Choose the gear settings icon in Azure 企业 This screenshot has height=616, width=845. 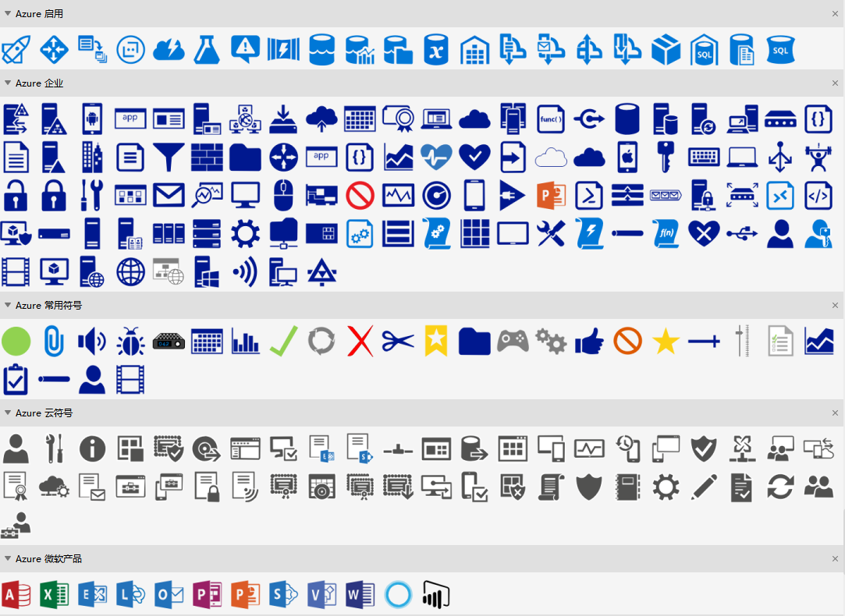(245, 234)
